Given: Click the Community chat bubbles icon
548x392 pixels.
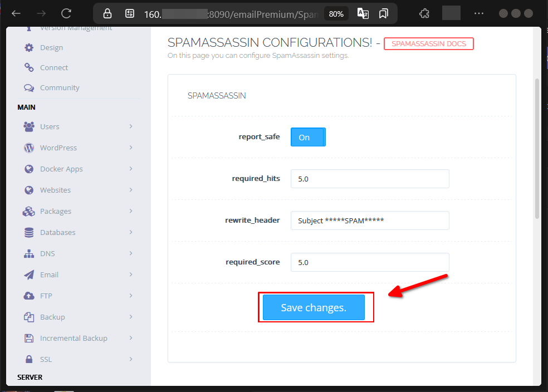Looking at the screenshot, I should (x=29, y=87).
